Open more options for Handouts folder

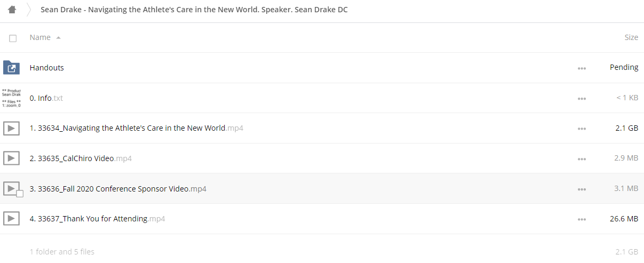click(x=582, y=68)
